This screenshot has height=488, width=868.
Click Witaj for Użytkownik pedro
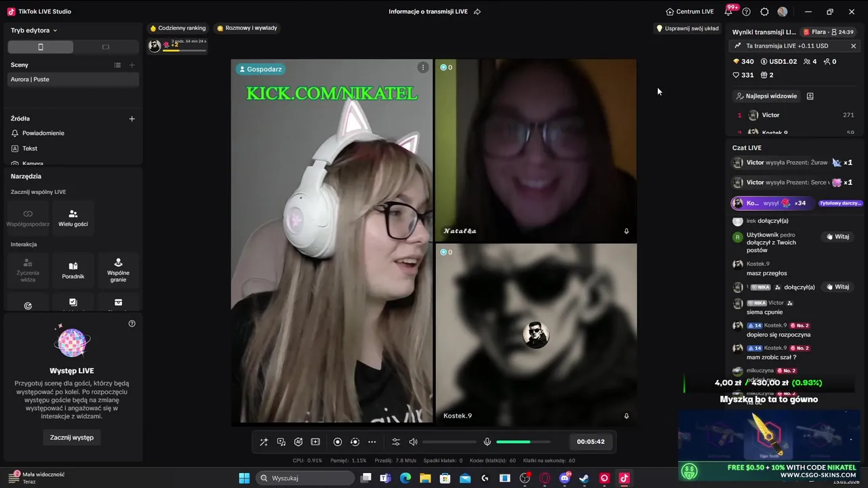(x=837, y=237)
